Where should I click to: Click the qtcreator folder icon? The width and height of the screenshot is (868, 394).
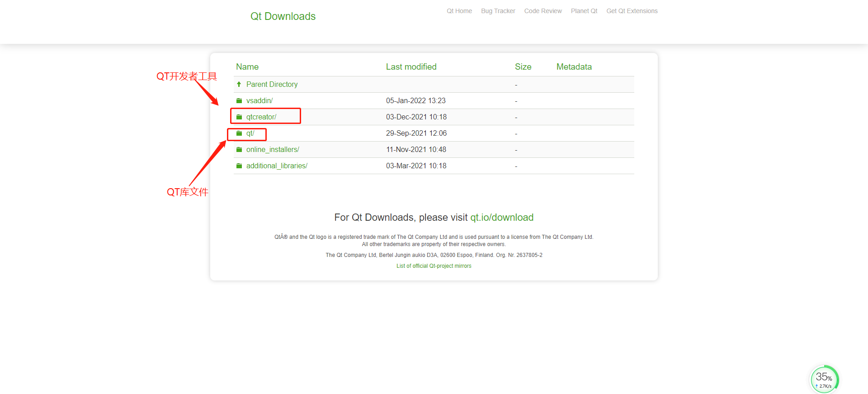(x=239, y=117)
